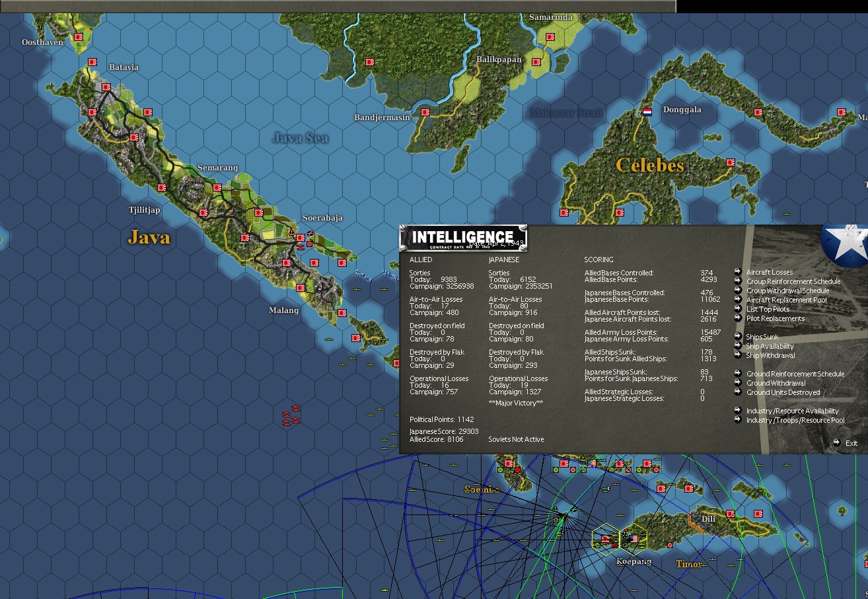Image resolution: width=868 pixels, height=599 pixels.
Task: Open Ground Withdrawal list
Action: tap(776, 383)
